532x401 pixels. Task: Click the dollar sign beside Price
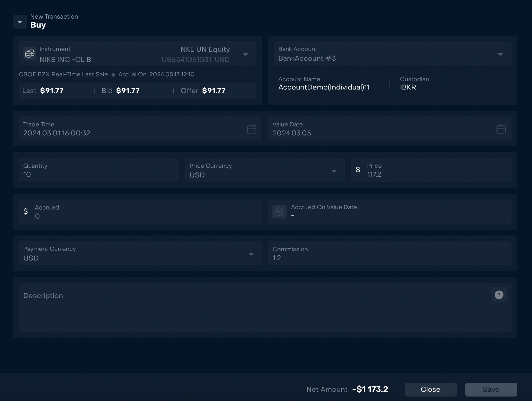tap(358, 170)
